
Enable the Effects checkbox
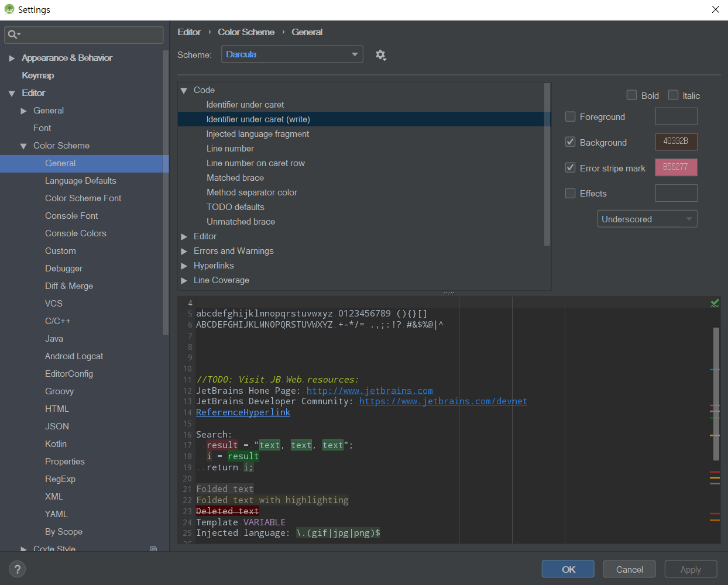[571, 193]
